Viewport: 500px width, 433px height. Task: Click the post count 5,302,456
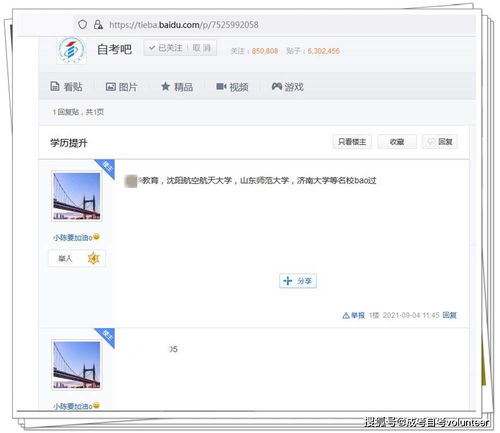tap(323, 51)
